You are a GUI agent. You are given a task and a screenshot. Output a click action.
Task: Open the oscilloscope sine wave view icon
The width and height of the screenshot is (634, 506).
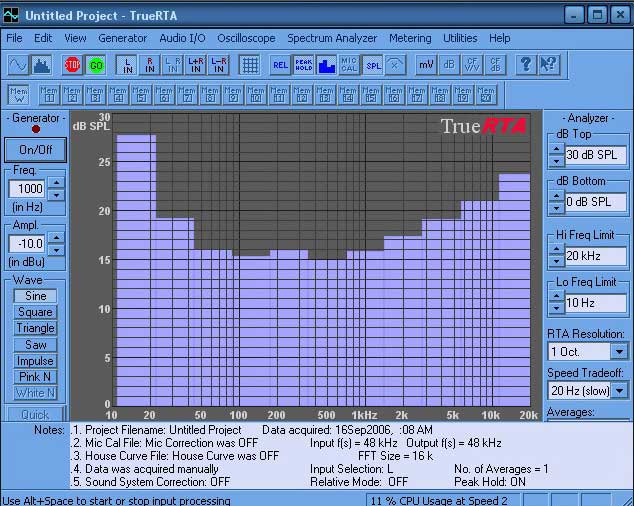point(19,65)
